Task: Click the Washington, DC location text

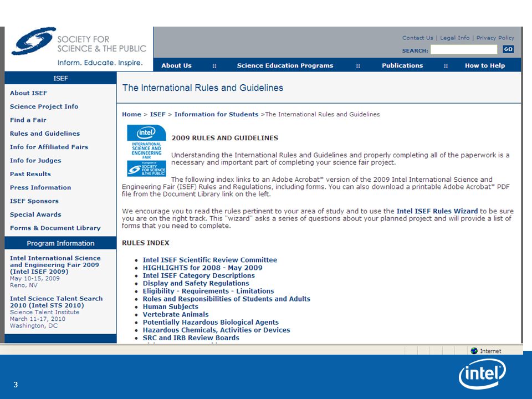Action: tap(34, 326)
